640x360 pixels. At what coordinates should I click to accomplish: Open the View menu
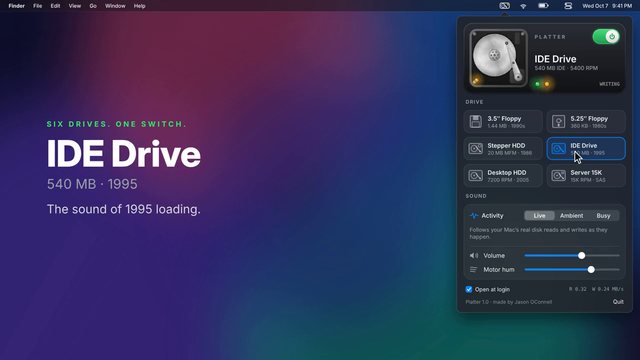[x=75, y=6]
